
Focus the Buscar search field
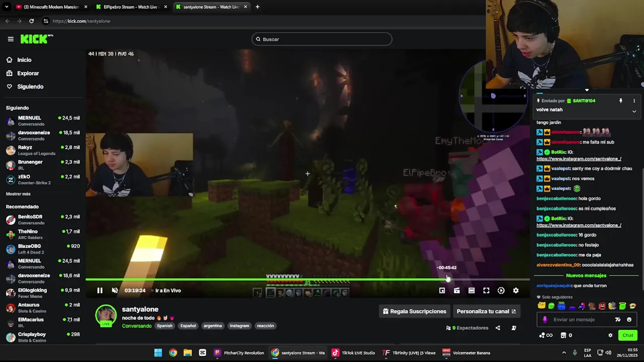(322, 39)
